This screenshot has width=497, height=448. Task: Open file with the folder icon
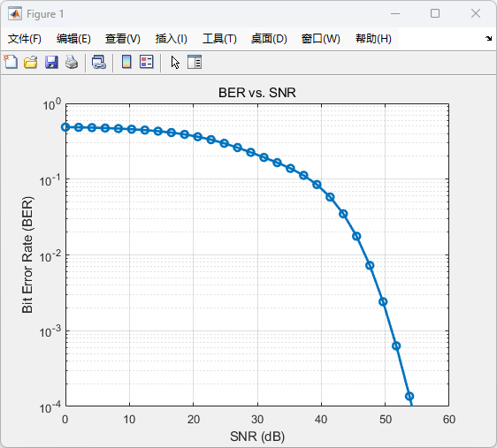pyautogui.click(x=31, y=62)
